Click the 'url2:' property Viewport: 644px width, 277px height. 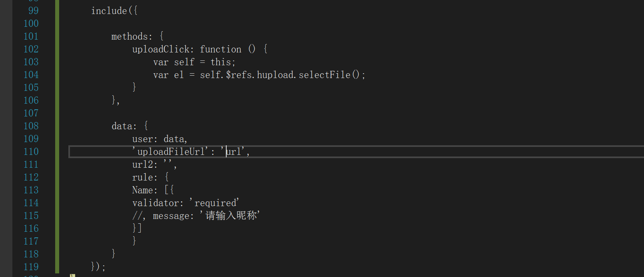[x=145, y=165]
